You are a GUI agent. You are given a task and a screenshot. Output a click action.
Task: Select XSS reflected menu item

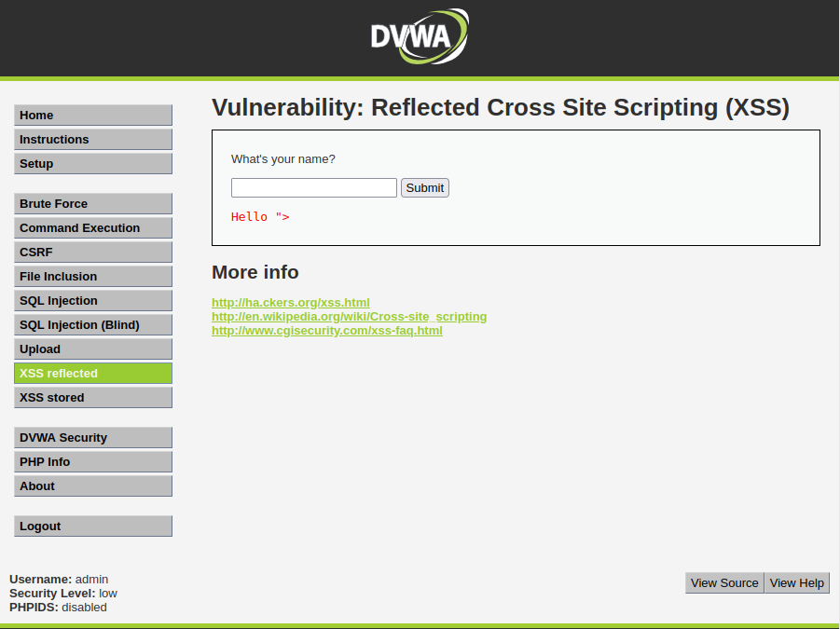point(93,373)
